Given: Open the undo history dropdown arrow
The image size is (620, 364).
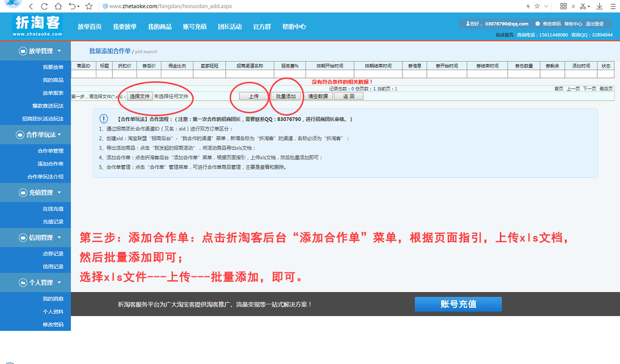Looking at the screenshot, I should click(x=78, y=7).
